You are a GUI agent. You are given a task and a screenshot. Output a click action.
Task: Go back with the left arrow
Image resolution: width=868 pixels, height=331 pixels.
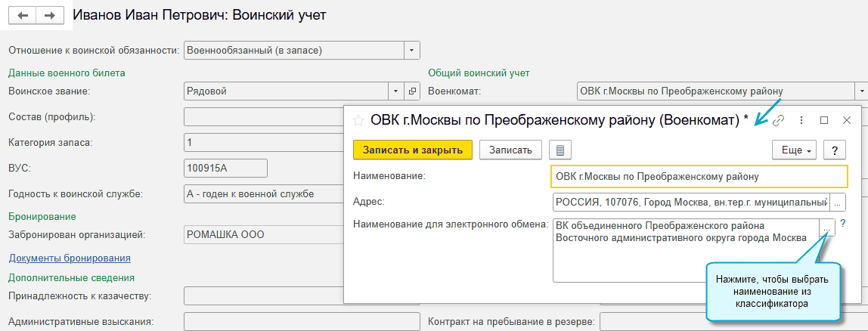point(22,15)
